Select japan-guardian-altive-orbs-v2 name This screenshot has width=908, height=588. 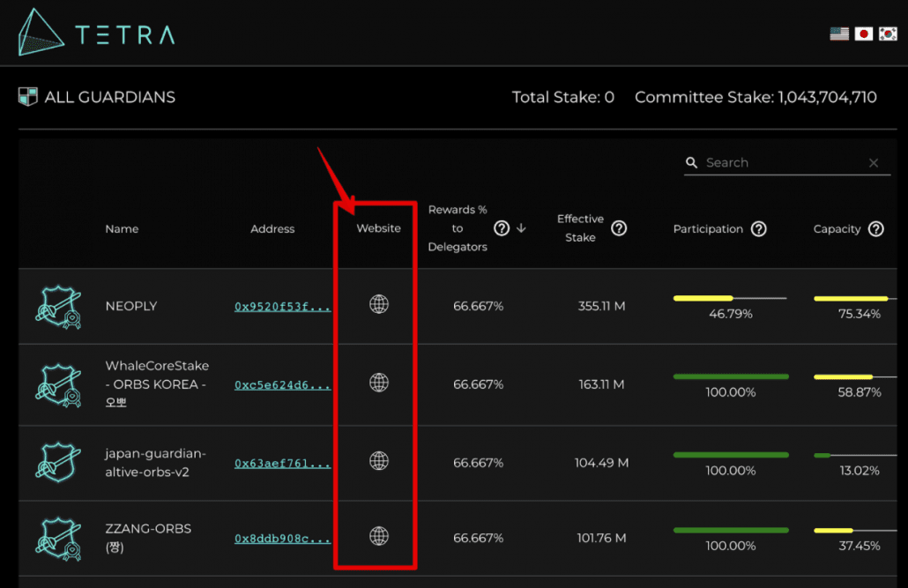point(155,462)
